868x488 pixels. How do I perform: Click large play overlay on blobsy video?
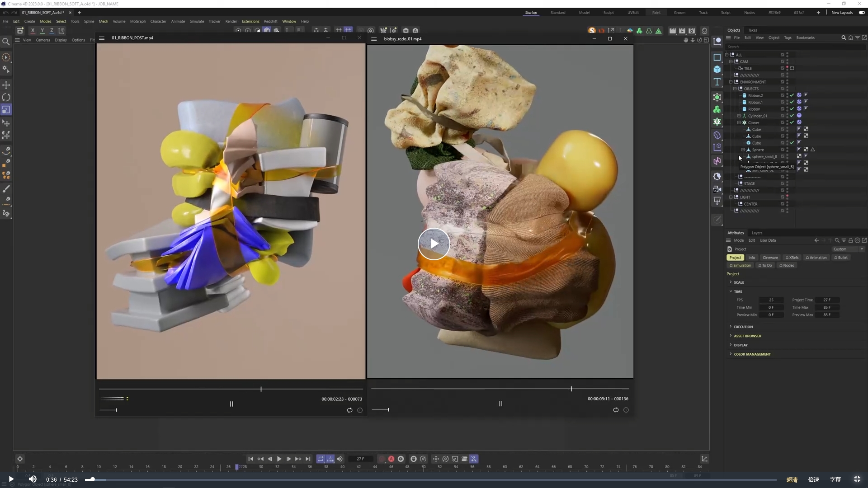pos(434,244)
